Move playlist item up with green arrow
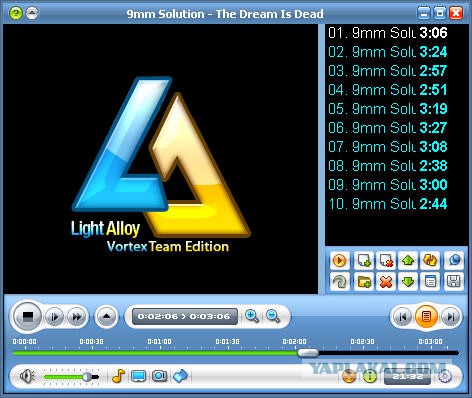The image size is (472, 398). coord(408,261)
